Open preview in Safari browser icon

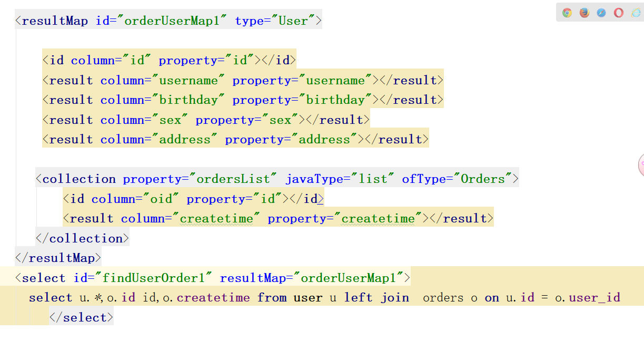[x=601, y=13]
